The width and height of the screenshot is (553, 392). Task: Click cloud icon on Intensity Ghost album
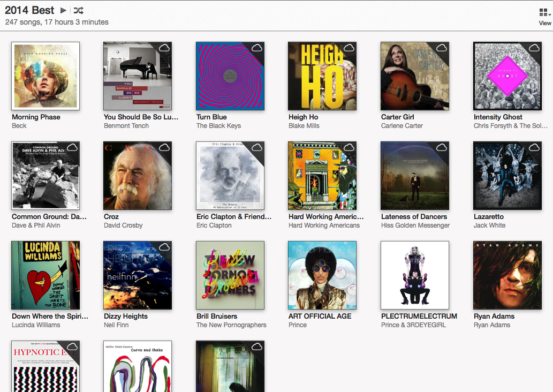tap(534, 48)
